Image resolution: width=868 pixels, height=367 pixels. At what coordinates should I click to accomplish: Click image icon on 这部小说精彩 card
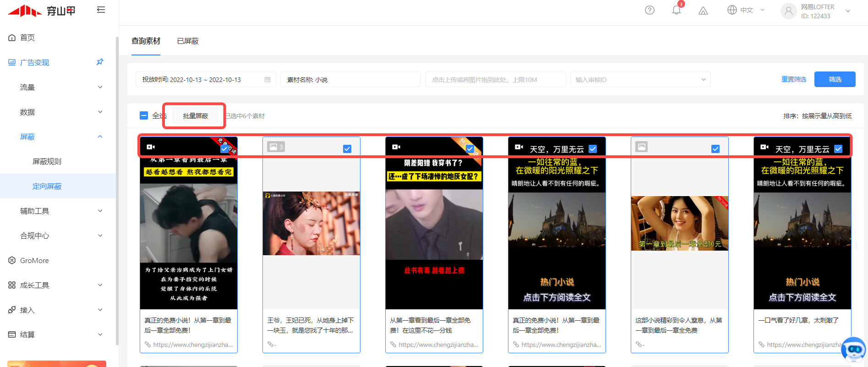pyautogui.click(x=642, y=147)
